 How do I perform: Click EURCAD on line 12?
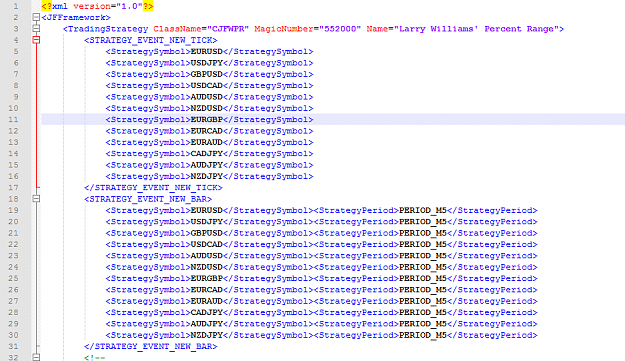pos(206,131)
